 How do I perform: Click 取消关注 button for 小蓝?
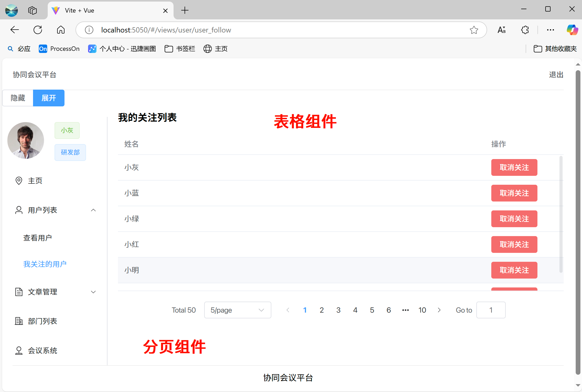point(514,193)
